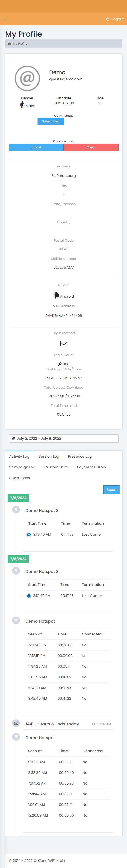Switch to the Session Log tab
Screen dimensions: 127x868
(49, 456)
